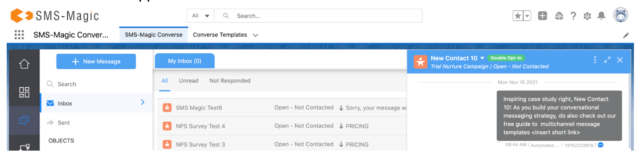The height and width of the screenshot is (160, 644).
Task: Open Salesforce Help question mark icon
Action: [x=573, y=16]
